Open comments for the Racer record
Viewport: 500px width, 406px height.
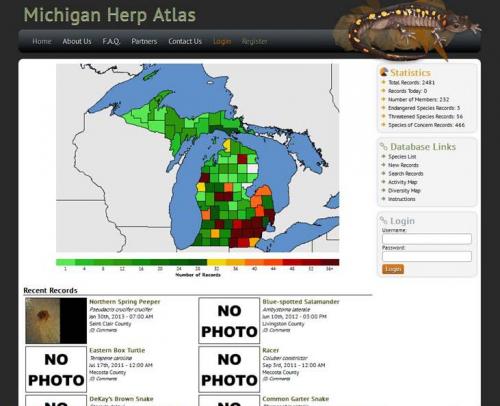(276, 379)
